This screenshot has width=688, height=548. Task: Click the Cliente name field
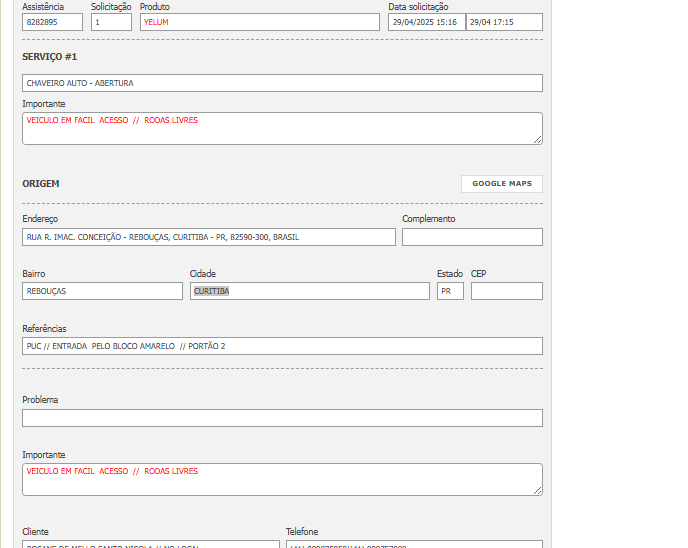click(151, 544)
